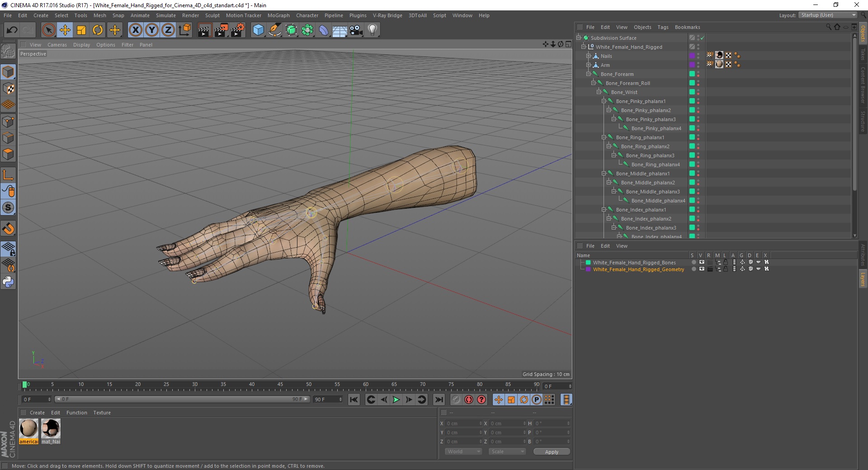This screenshot has width=868, height=470.
Task: Click the Python script icon
Action: point(8,282)
